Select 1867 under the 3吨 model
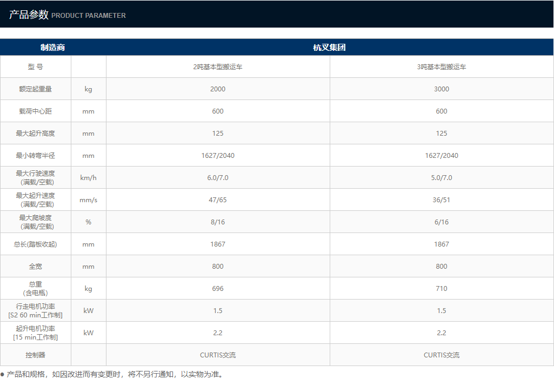Viewport: 554px width, 392px height. coord(441,244)
